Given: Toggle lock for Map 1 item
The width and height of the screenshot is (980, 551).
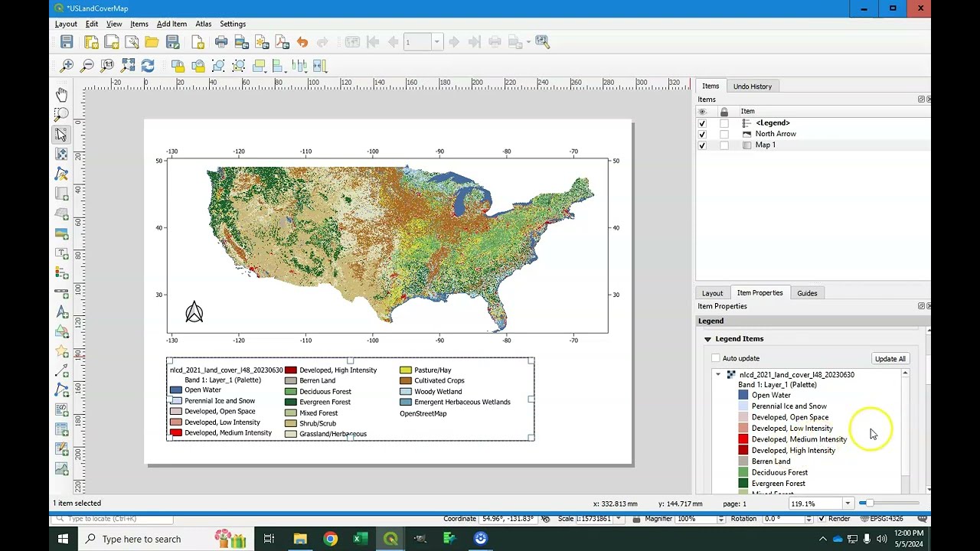Looking at the screenshot, I should pos(724,145).
